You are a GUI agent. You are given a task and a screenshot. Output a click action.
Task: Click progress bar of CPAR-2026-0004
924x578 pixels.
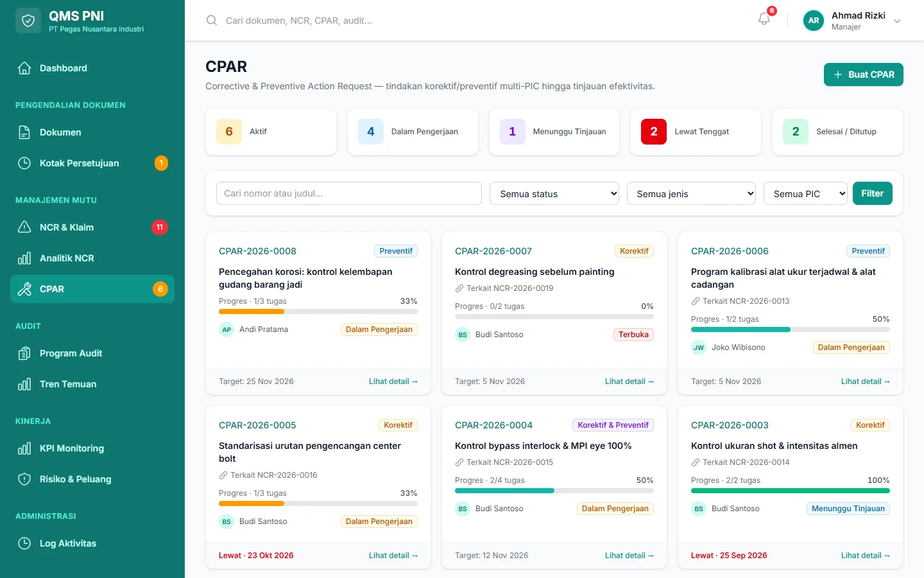tap(554, 491)
